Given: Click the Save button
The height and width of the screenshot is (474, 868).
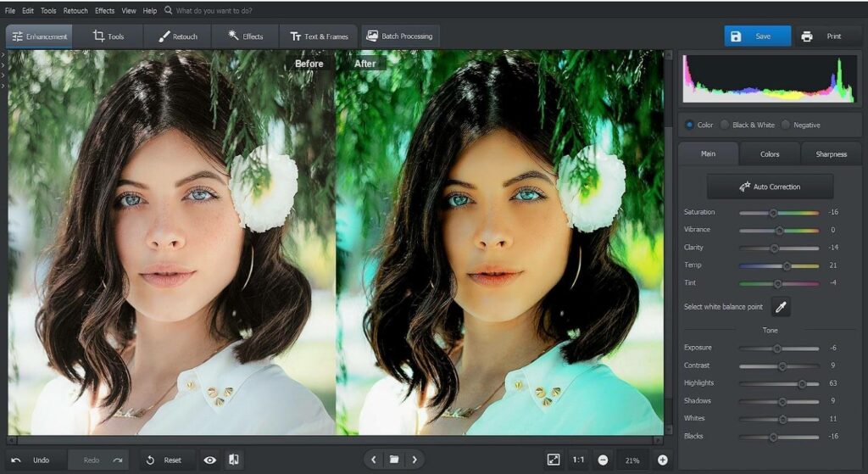Looking at the screenshot, I should coord(757,36).
